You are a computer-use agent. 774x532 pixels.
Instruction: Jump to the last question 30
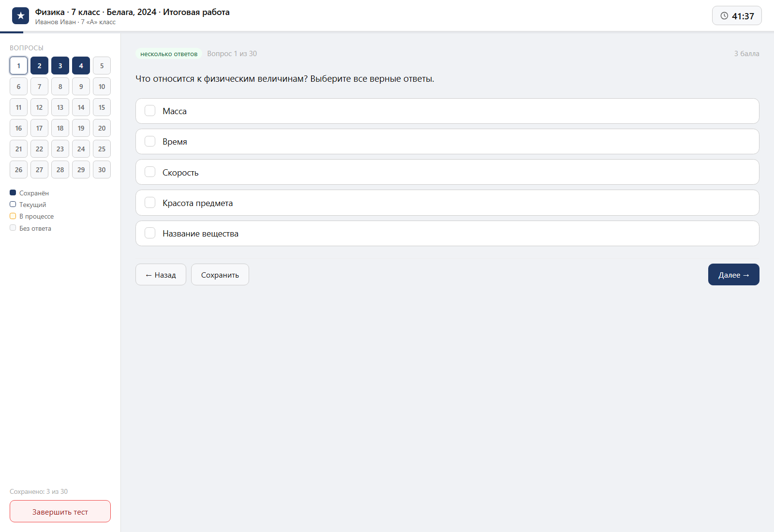point(102,170)
